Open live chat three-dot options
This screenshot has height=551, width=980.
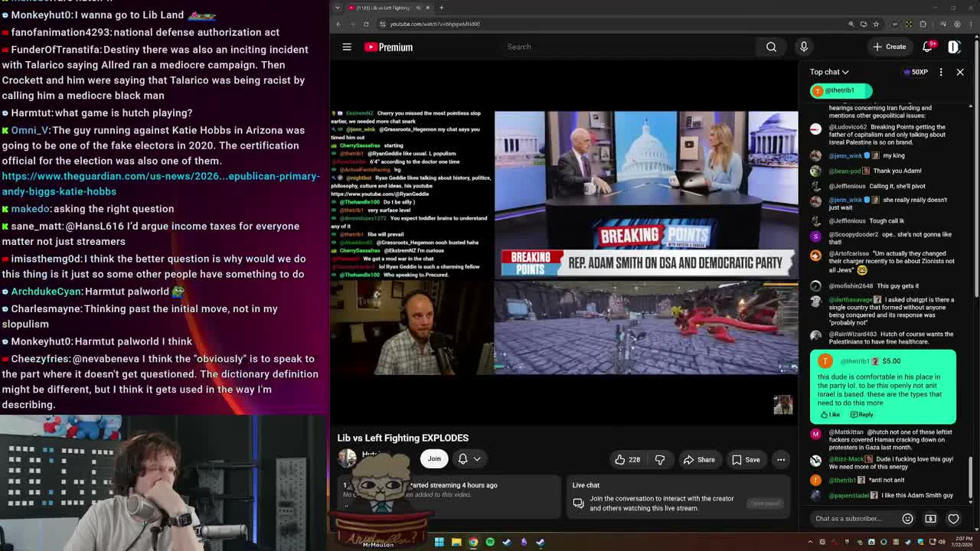point(941,72)
